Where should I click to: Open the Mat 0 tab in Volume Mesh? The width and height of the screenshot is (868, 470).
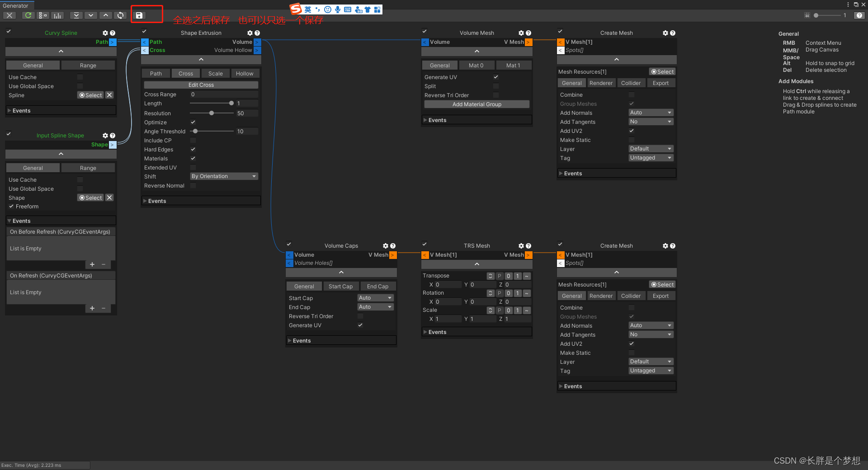(476, 65)
